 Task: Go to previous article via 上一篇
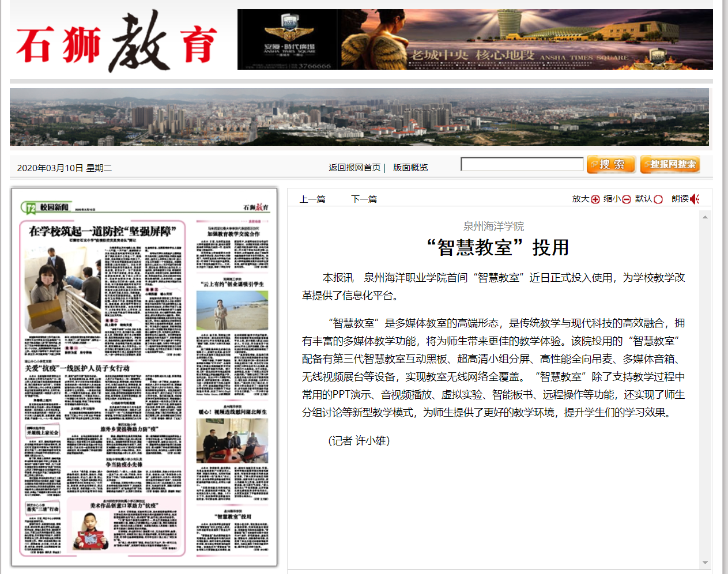312,199
